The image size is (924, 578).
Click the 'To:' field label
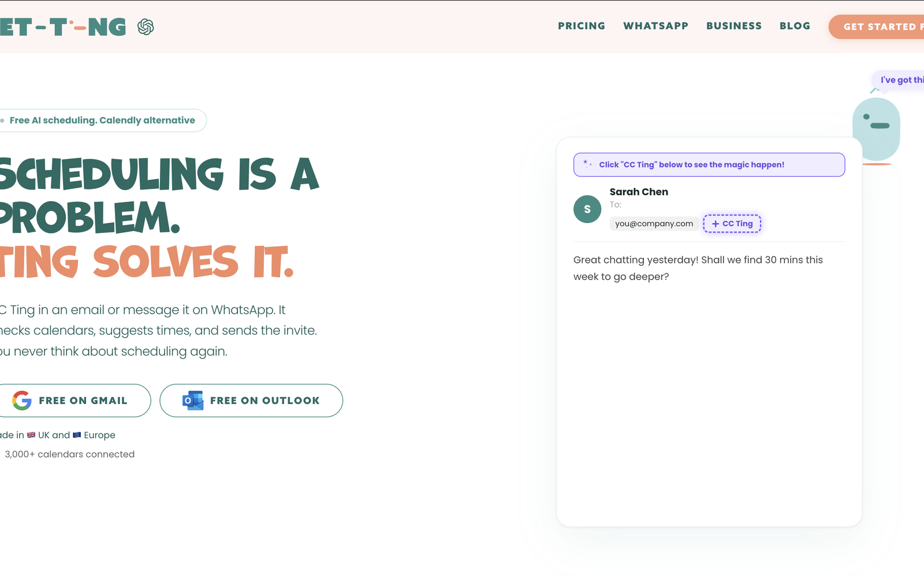tap(616, 205)
